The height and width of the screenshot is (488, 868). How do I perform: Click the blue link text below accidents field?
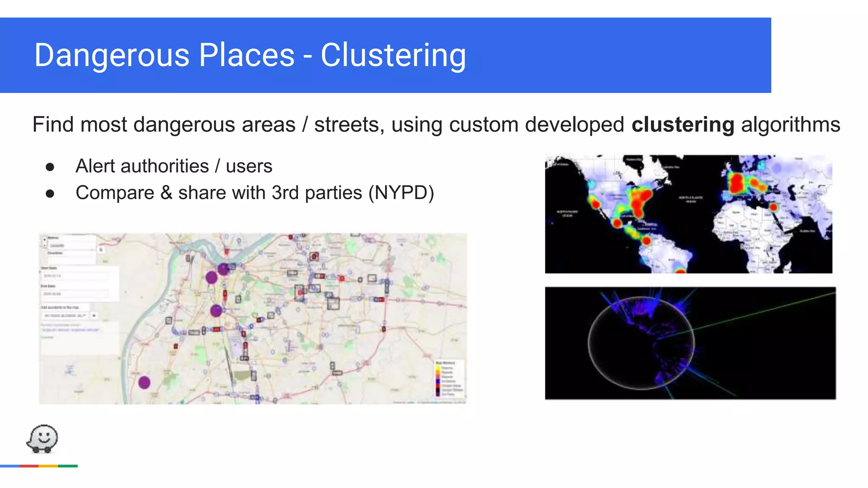(70, 330)
